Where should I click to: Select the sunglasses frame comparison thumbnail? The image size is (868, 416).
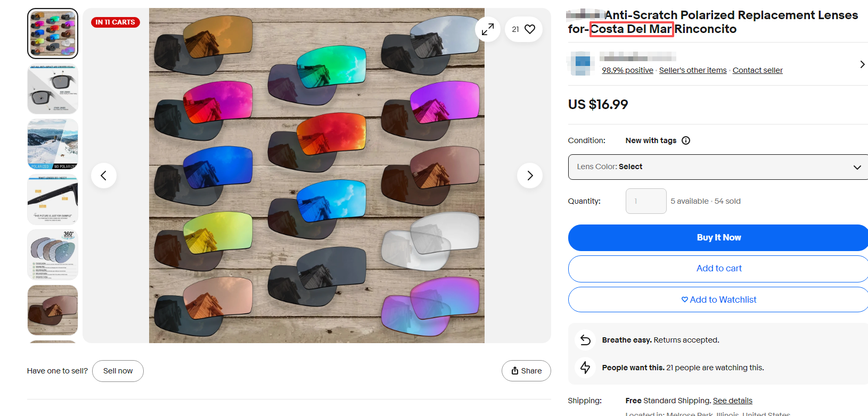click(53, 89)
